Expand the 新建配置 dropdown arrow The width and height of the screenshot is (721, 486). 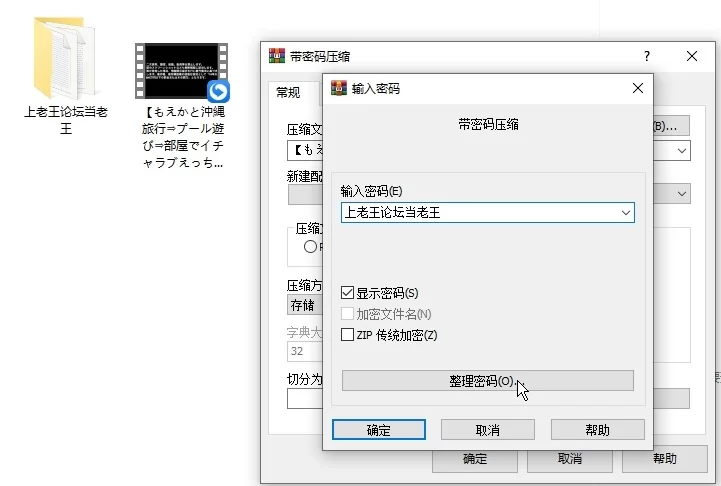tap(682, 193)
